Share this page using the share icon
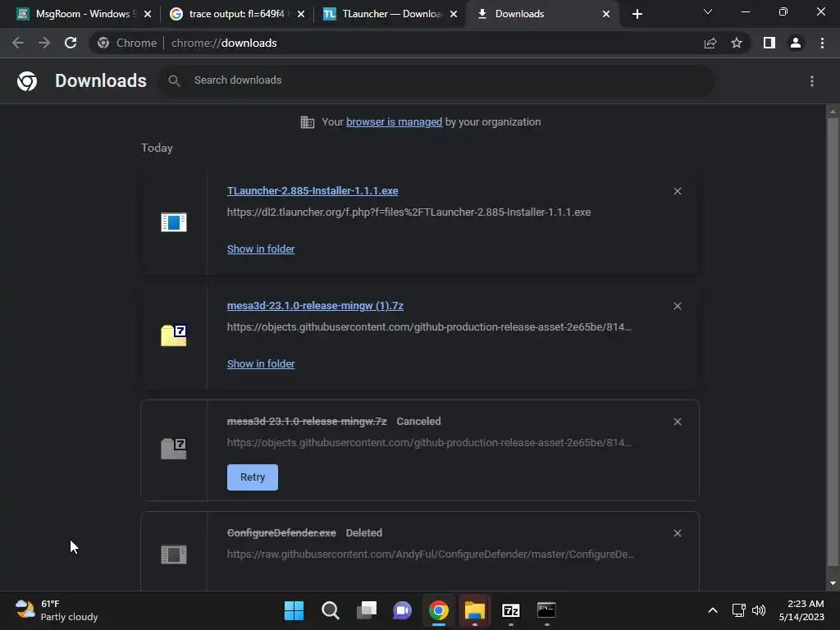The image size is (840, 630). point(710,43)
